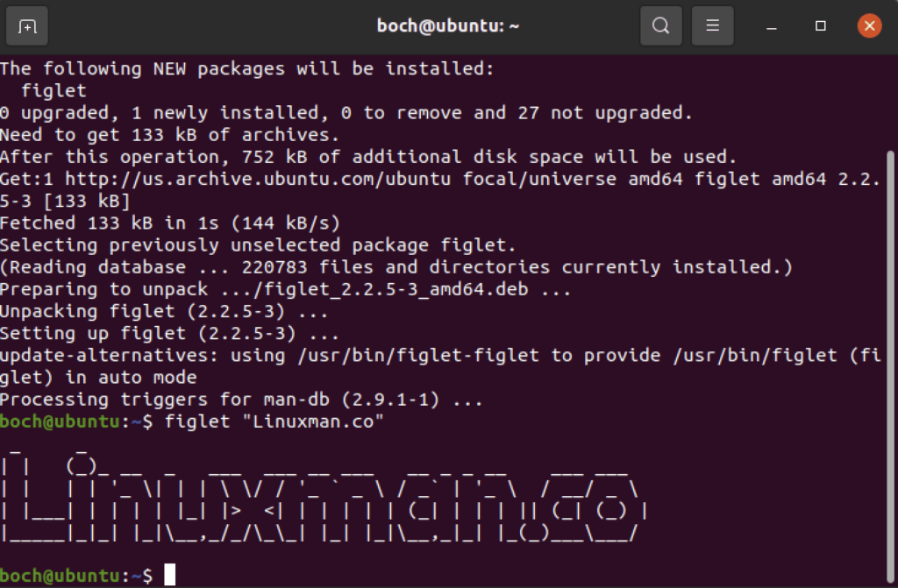898x588 pixels.
Task: Click the search magnifier icon
Action: (661, 25)
